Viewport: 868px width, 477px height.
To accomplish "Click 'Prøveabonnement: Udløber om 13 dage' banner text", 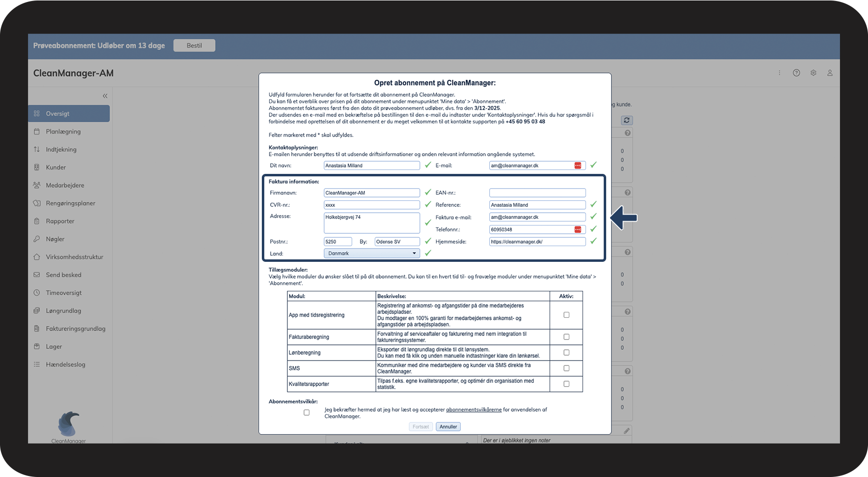I will coord(99,46).
